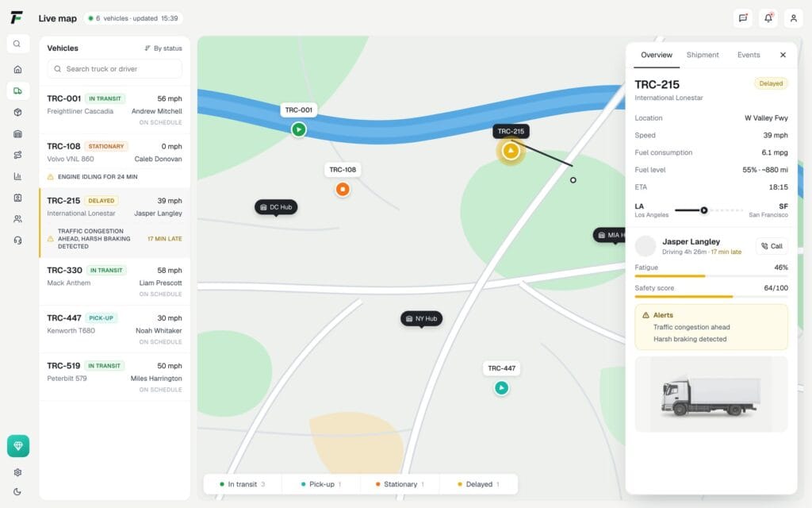Open the user profile icon
This screenshot has width=812, height=508.
(x=793, y=18)
